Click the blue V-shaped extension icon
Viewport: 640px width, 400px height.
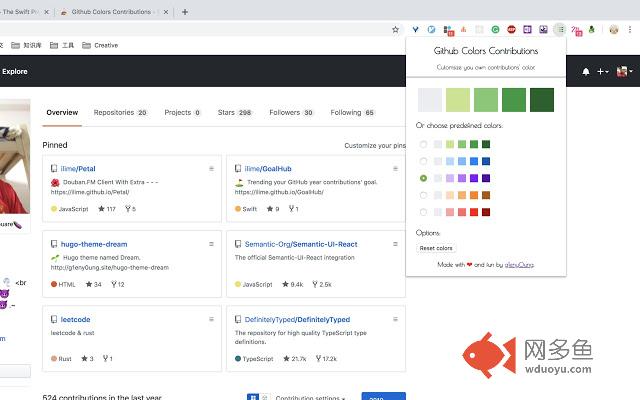(x=415, y=29)
